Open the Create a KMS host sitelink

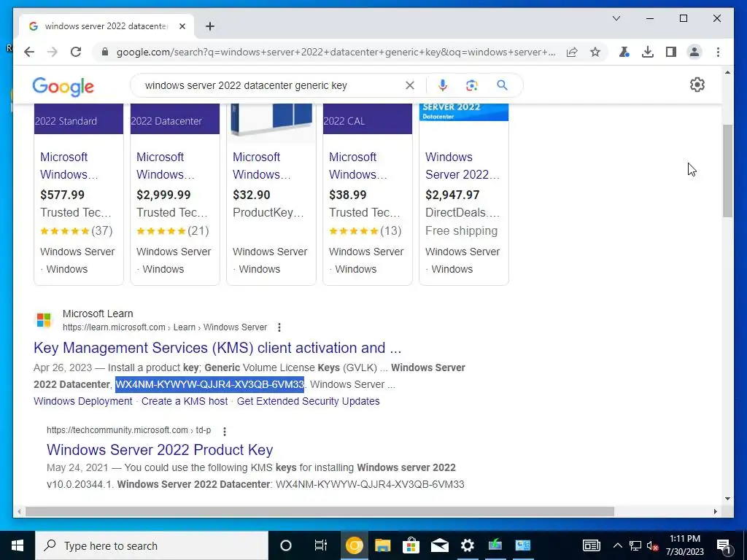[x=185, y=401]
